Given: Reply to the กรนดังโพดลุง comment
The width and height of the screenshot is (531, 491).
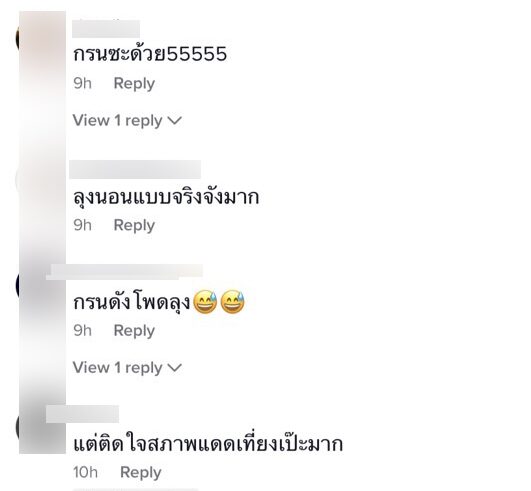Looking at the screenshot, I should 134,331.
